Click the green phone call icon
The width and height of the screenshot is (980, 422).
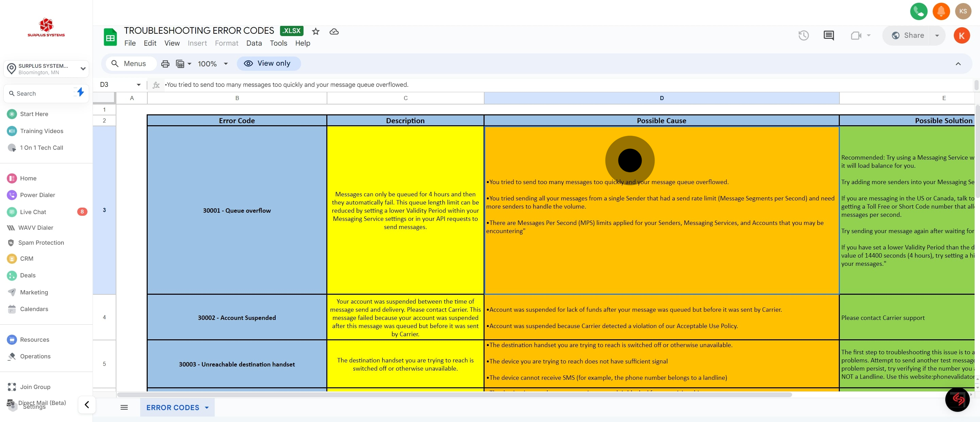tap(918, 12)
